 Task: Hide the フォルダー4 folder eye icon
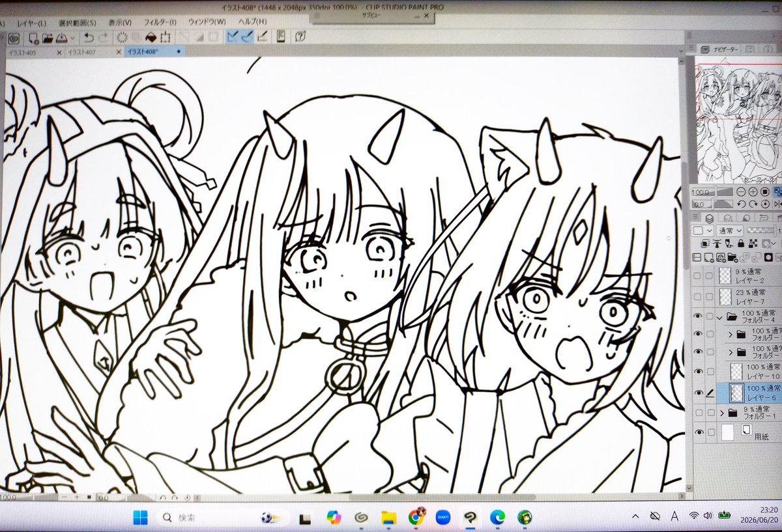click(698, 316)
